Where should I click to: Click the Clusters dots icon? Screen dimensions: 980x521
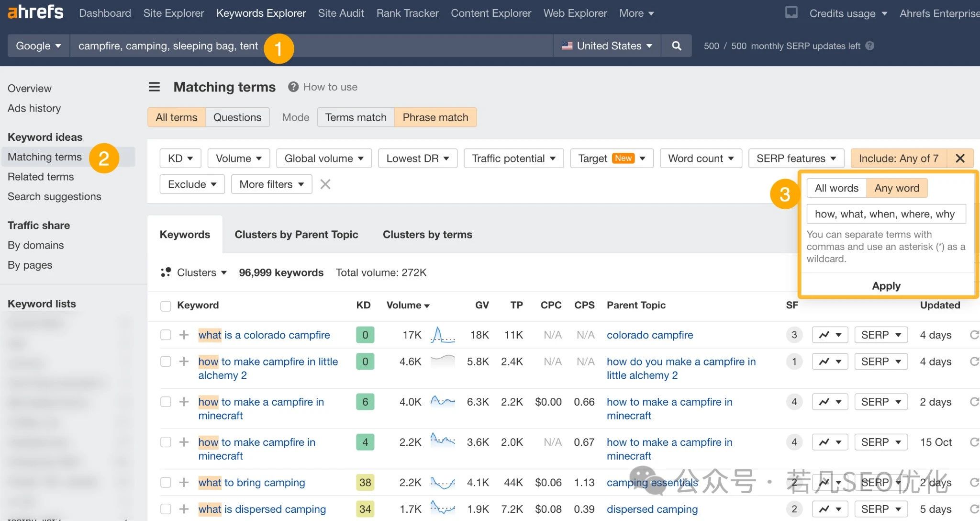(166, 272)
